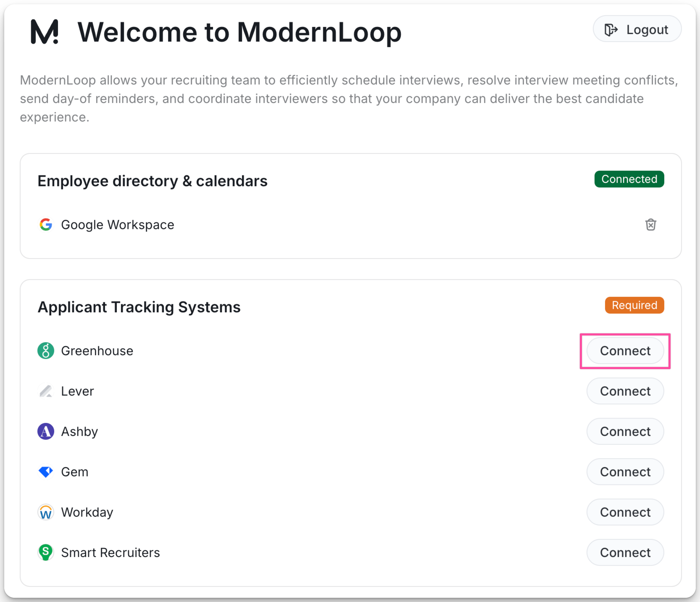Click the green Connected status badge
700x602 pixels.
(x=629, y=179)
